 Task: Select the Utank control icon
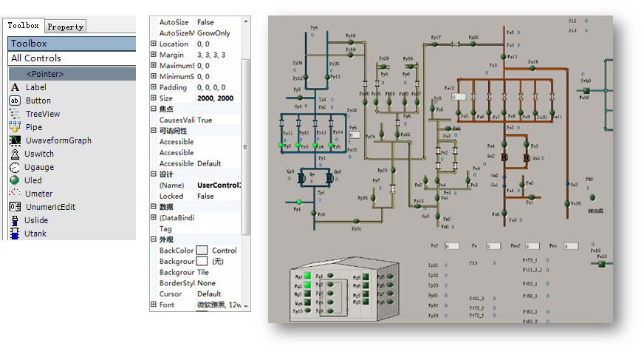14,234
